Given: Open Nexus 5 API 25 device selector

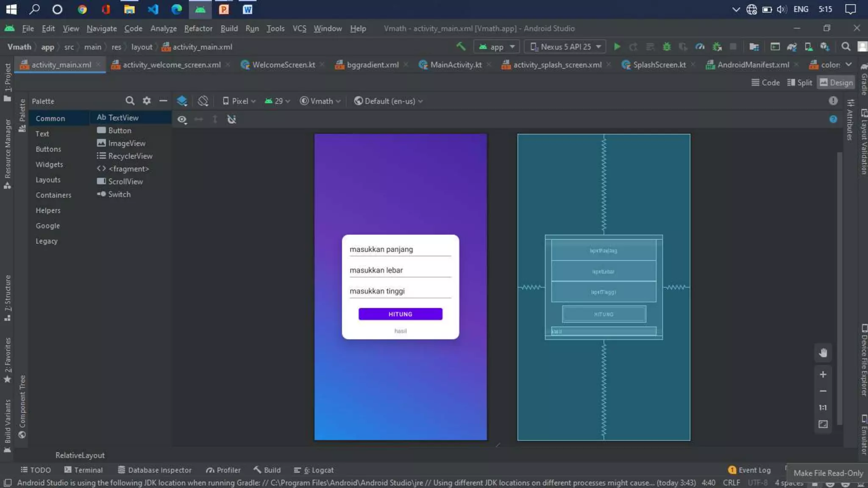Looking at the screenshot, I should [x=566, y=47].
